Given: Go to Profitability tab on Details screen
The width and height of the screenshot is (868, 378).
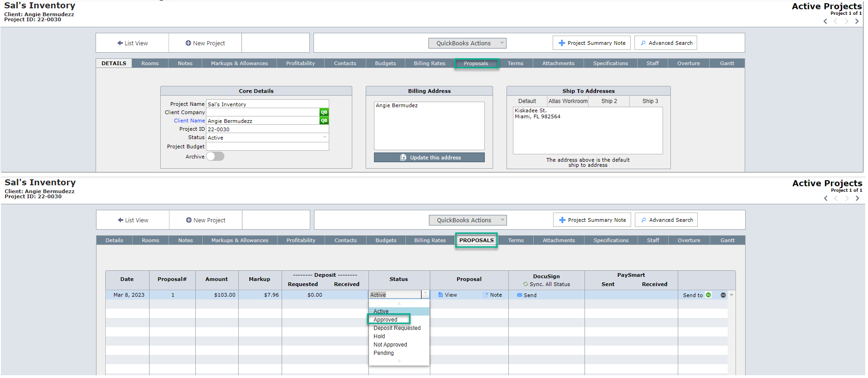Looking at the screenshot, I should pyautogui.click(x=301, y=63).
